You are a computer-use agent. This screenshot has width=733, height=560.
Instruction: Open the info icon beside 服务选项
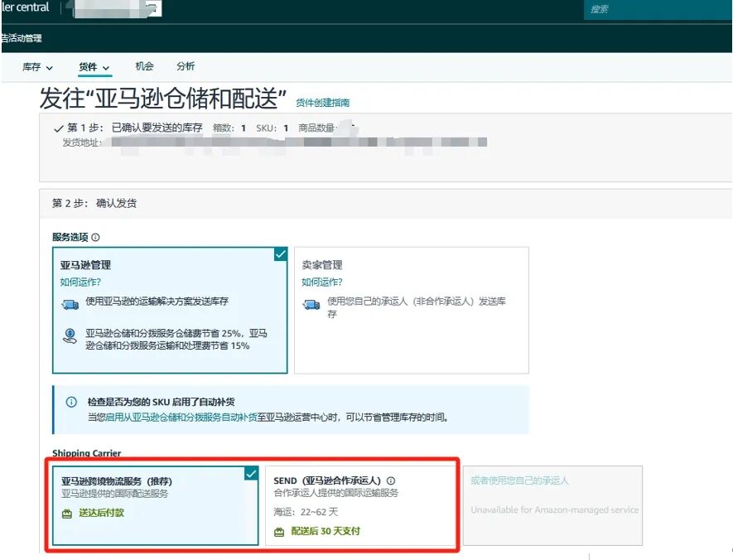click(x=94, y=237)
